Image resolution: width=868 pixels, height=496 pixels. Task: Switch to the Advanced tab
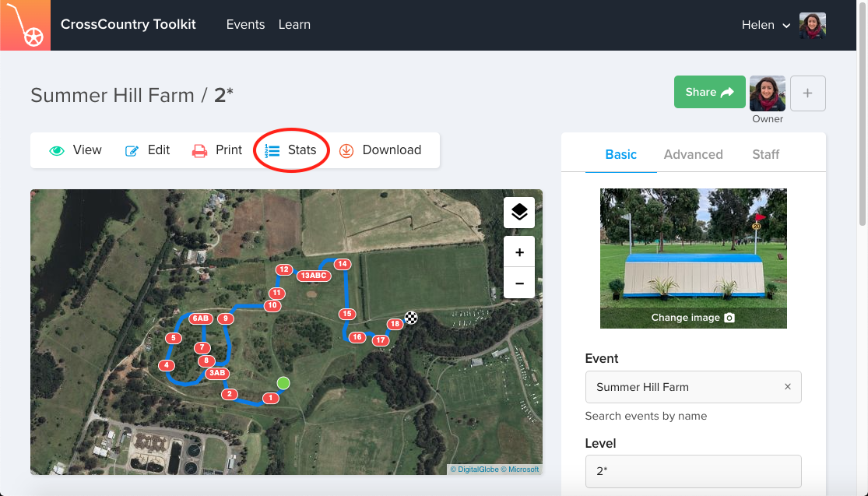[693, 154]
